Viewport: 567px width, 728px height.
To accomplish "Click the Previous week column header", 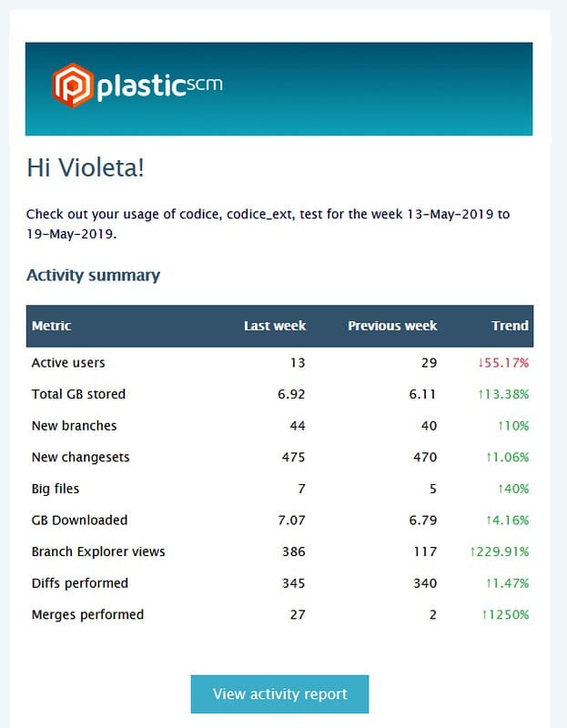I will [x=392, y=326].
